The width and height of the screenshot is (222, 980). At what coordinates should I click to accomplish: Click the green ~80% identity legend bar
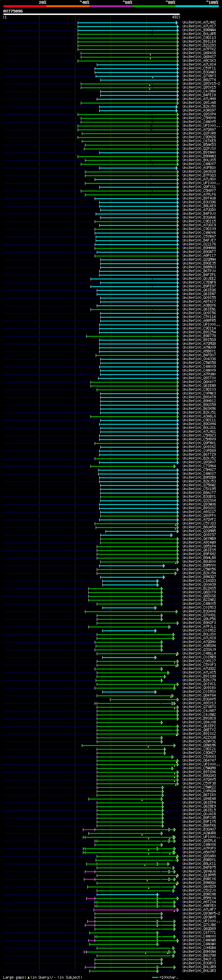[154, 7]
